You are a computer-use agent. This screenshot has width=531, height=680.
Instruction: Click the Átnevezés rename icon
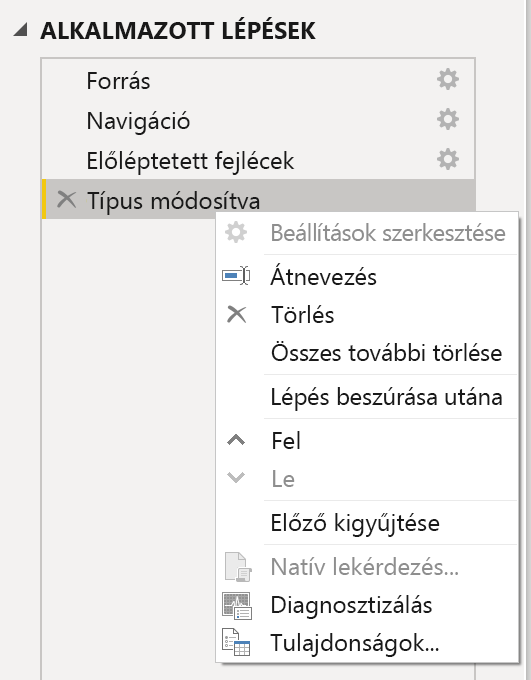click(x=236, y=276)
